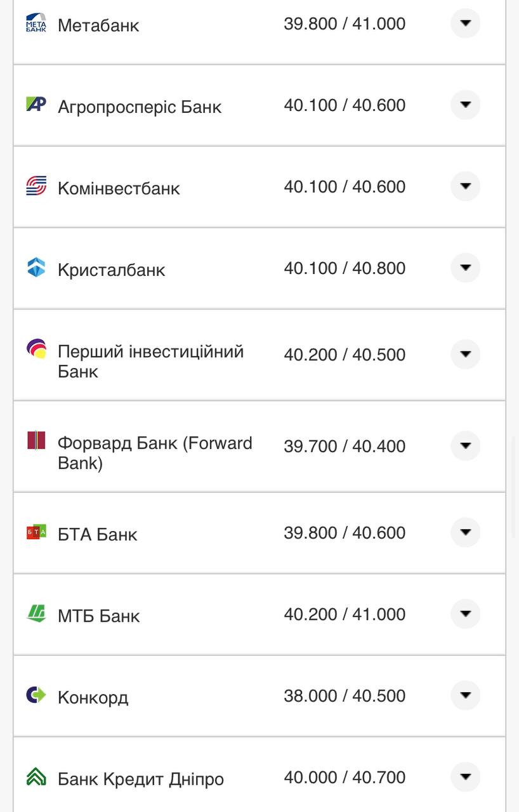Viewport: 519px width, 812px height.
Task: Click the БТА Банк logo icon
Action: pyautogui.click(x=36, y=532)
